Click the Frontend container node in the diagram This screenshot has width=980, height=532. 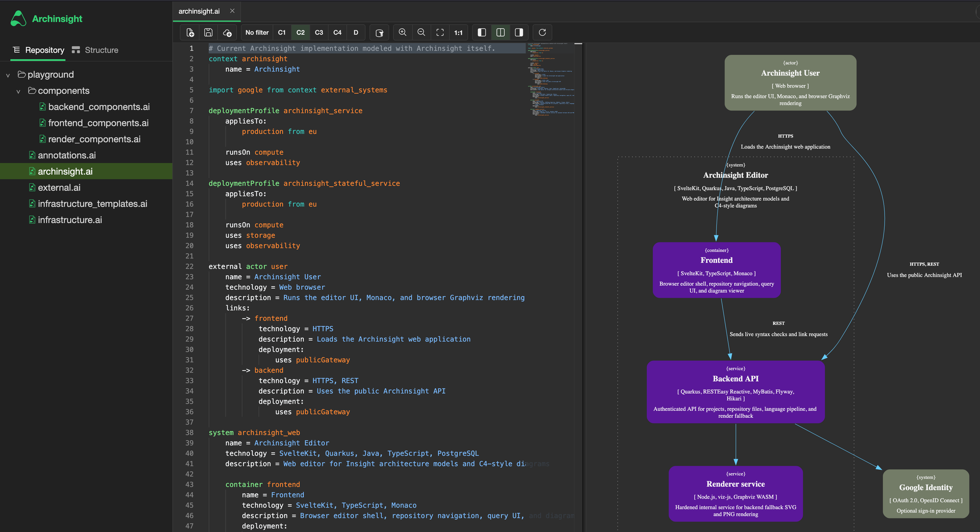click(716, 270)
